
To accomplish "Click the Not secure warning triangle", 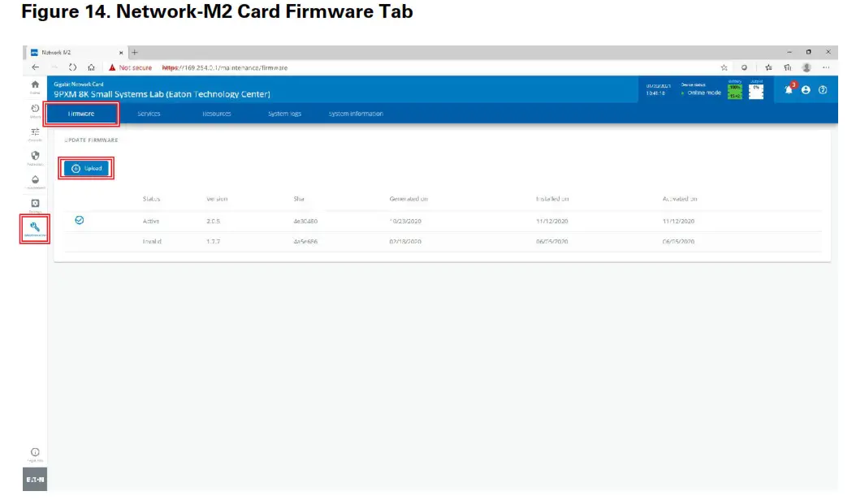I will (x=112, y=67).
